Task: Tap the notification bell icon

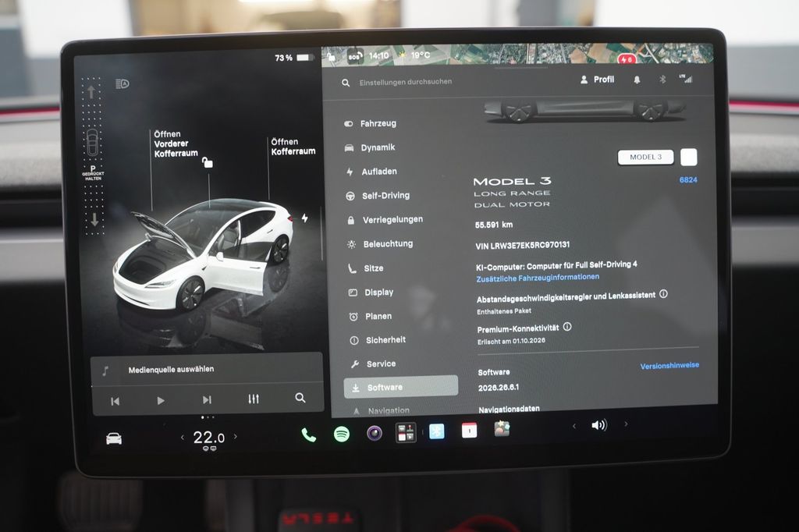Action: pyautogui.click(x=637, y=80)
